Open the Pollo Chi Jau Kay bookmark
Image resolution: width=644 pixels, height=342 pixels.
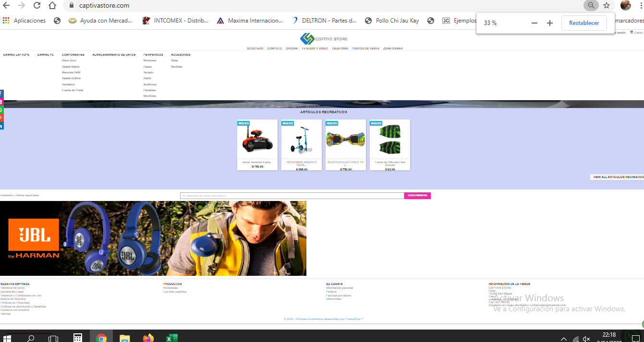pos(392,21)
